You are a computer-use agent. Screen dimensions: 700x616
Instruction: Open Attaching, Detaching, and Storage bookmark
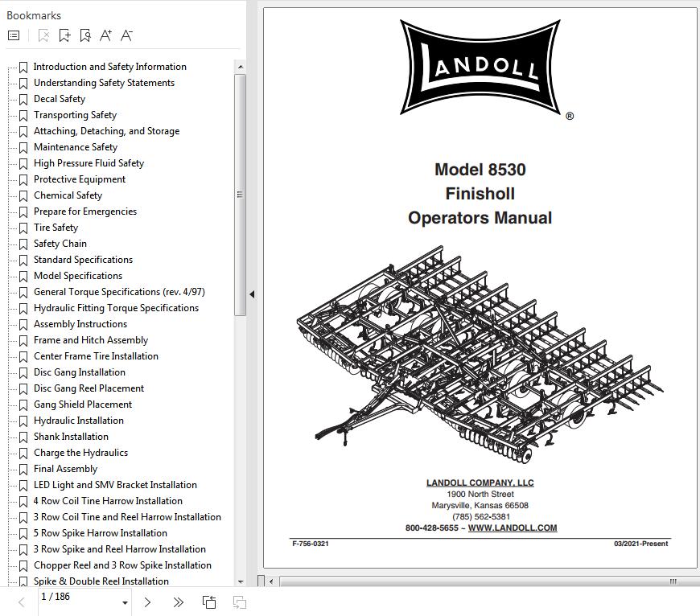coord(107,131)
